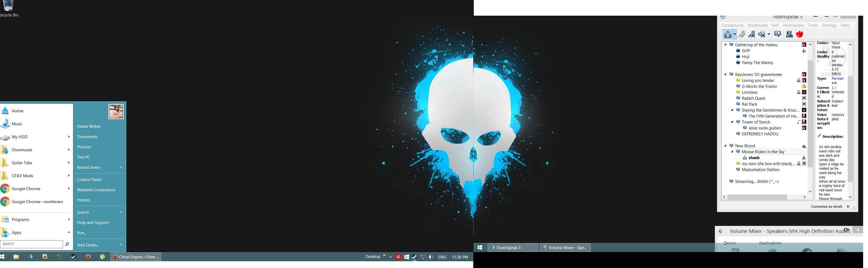Click the lock icon on Loving you tender
Screen dimensions: 868x268
pos(798,81)
